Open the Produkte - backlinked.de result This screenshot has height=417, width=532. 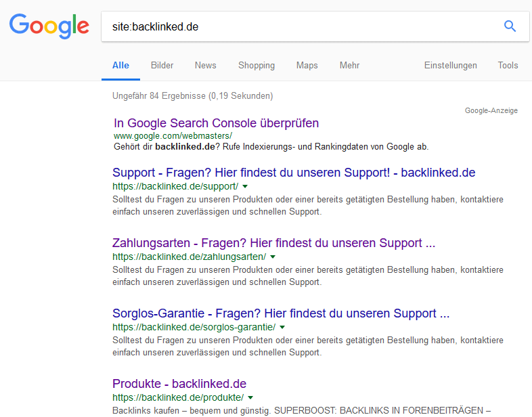tap(179, 383)
